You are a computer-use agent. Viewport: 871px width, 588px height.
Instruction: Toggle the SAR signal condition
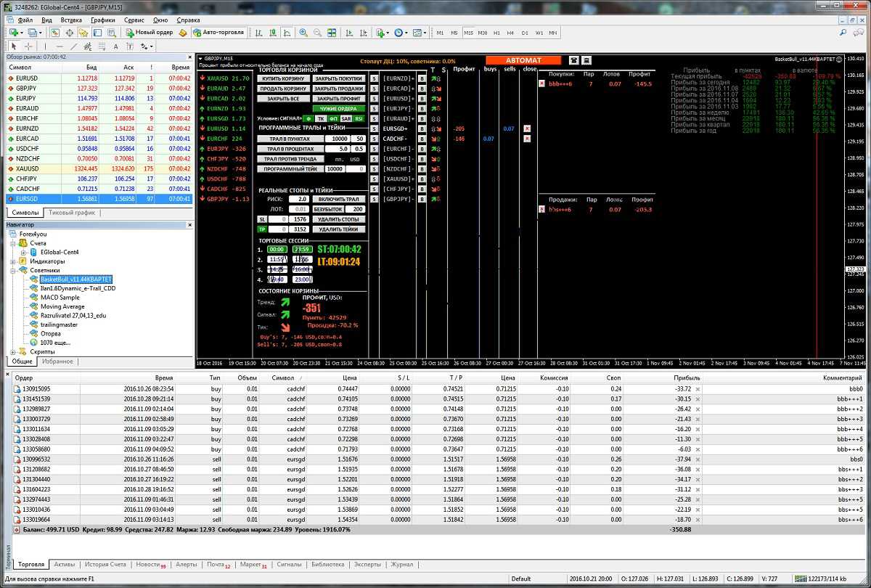point(346,118)
